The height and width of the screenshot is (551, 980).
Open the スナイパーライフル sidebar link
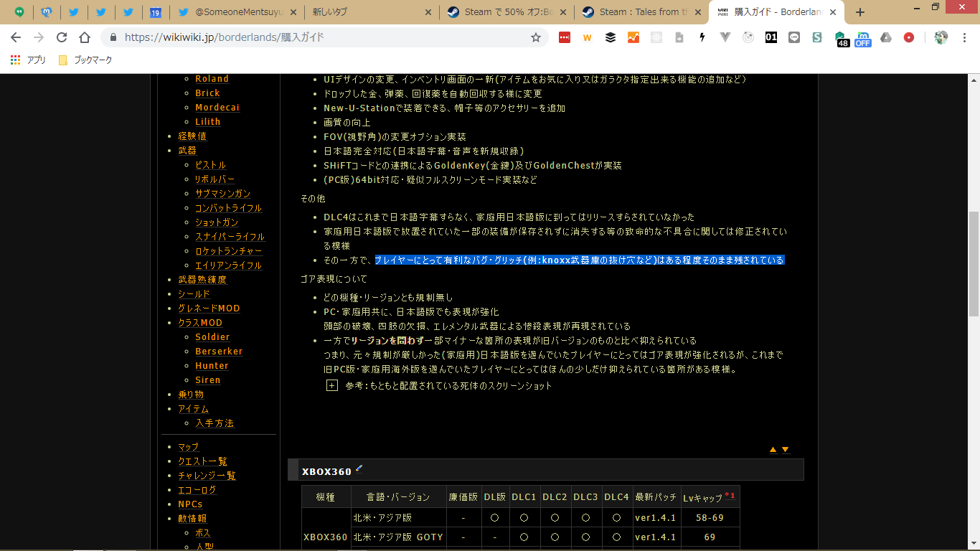(x=230, y=237)
